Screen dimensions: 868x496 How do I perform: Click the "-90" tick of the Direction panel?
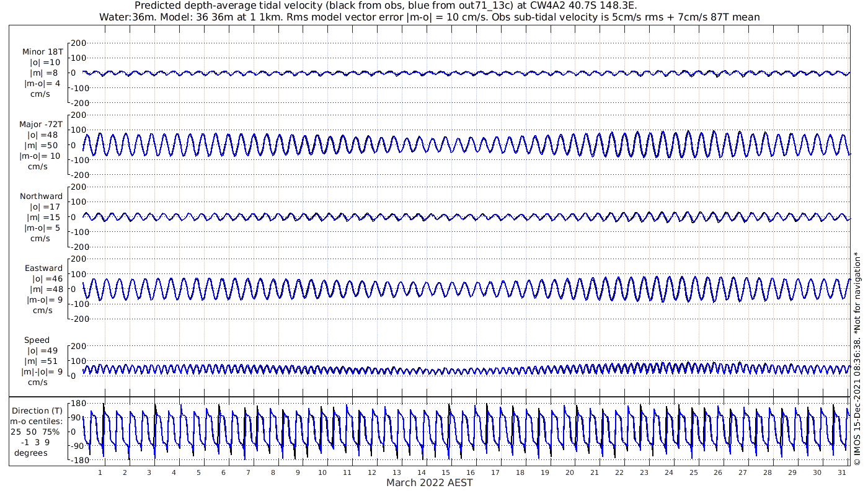(77, 446)
